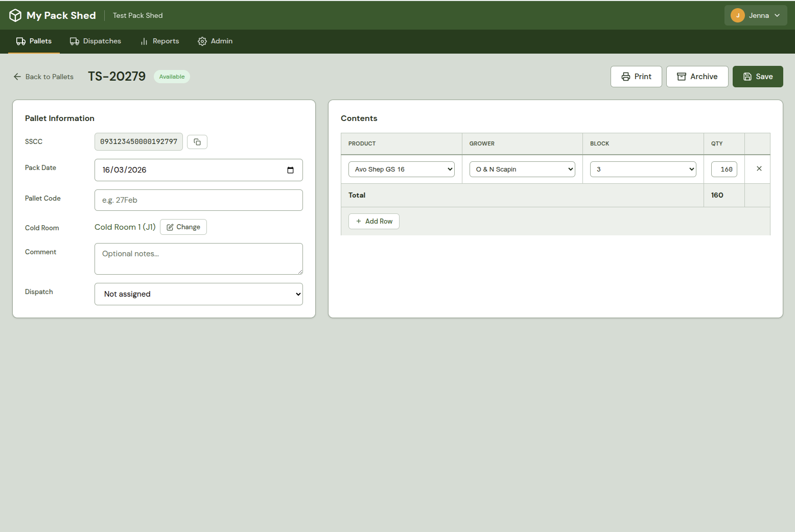Go to the Admin tab
The height and width of the screenshot is (532, 795).
(215, 41)
